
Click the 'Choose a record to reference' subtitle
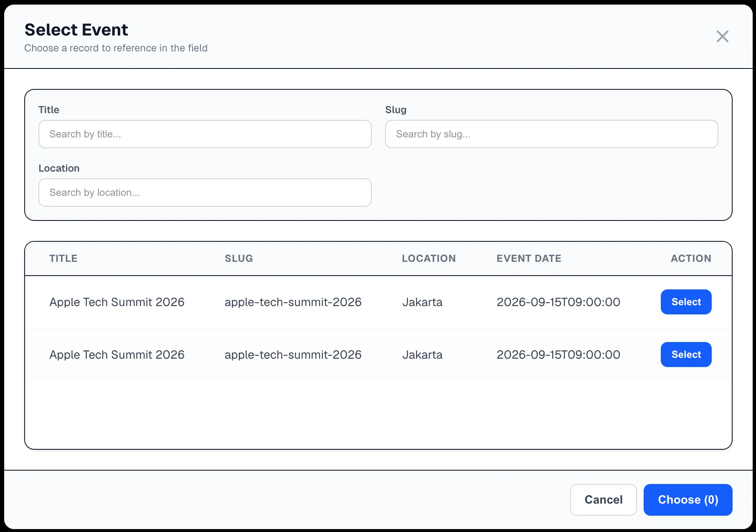click(116, 48)
